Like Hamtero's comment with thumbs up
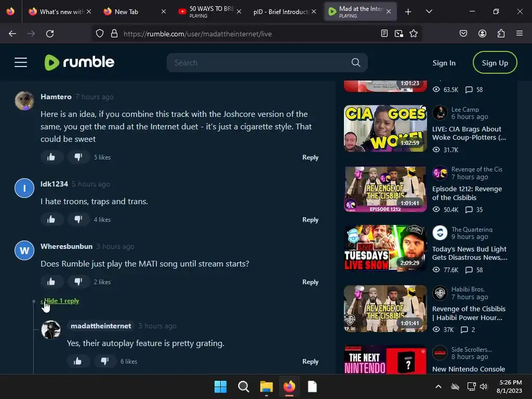This screenshot has height=399, width=532. coord(51,157)
